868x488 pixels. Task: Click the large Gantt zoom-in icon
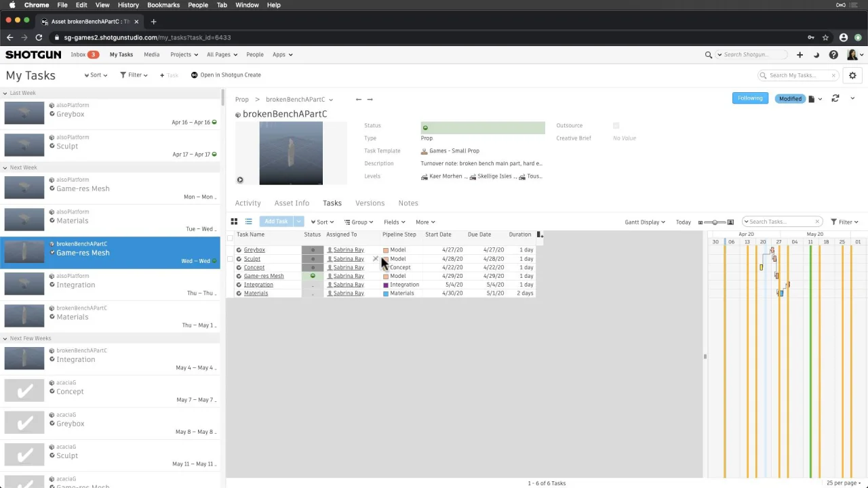[730, 222]
